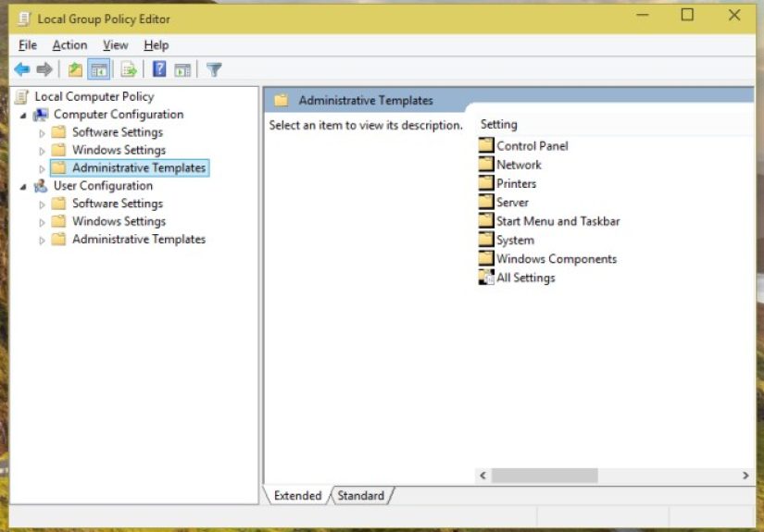
Task: Select the Network list label
Action: (x=519, y=165)
